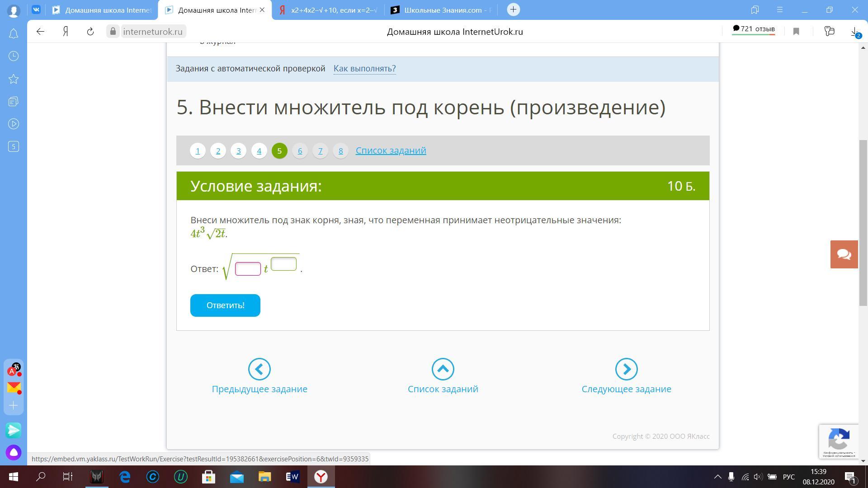Click the coefficient input box under root
The width and height of the screenshot is (868, 488).
pos(248,269)
